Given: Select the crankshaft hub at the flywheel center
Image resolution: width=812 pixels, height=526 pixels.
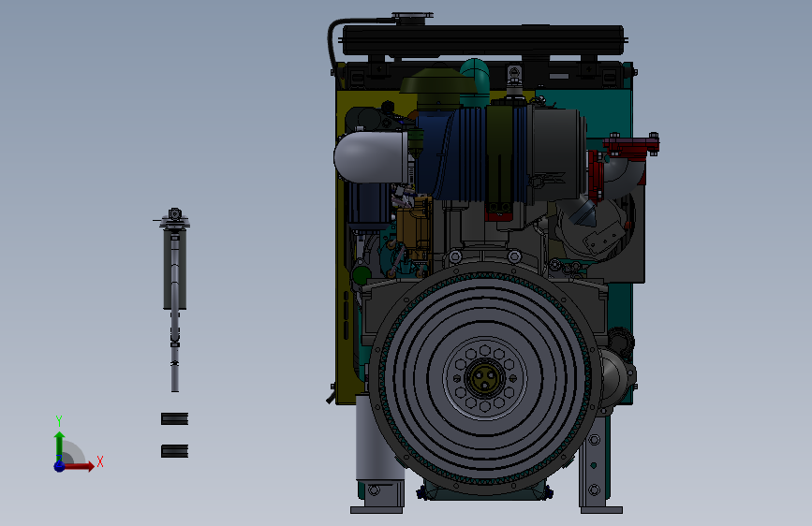Looking at the screenshot, I should click(x=485, y=378).
